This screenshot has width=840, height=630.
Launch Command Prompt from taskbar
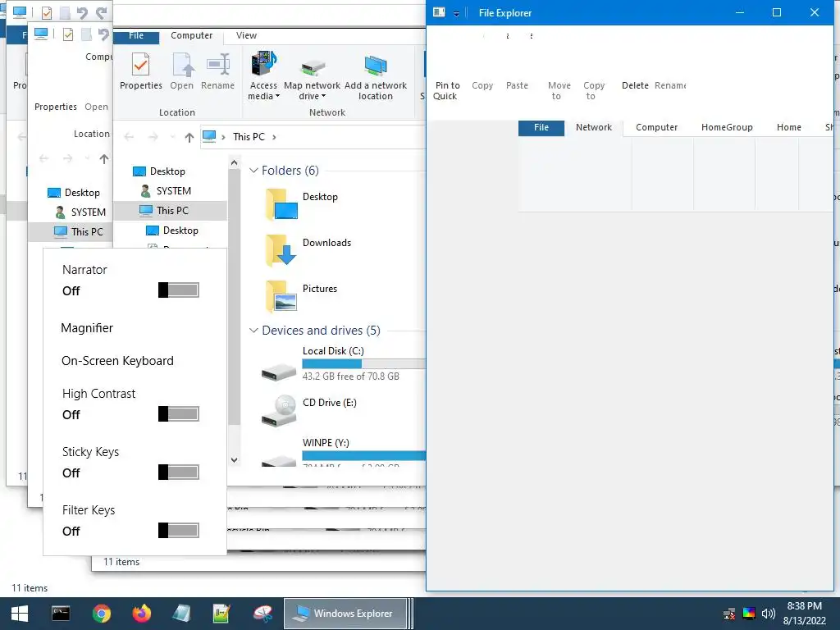click(x=61, y=614)
